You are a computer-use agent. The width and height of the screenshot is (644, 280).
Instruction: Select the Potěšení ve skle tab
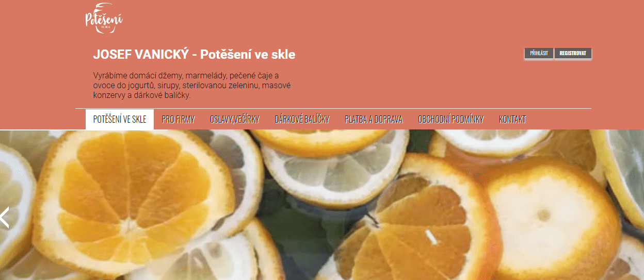pos(120,120)
